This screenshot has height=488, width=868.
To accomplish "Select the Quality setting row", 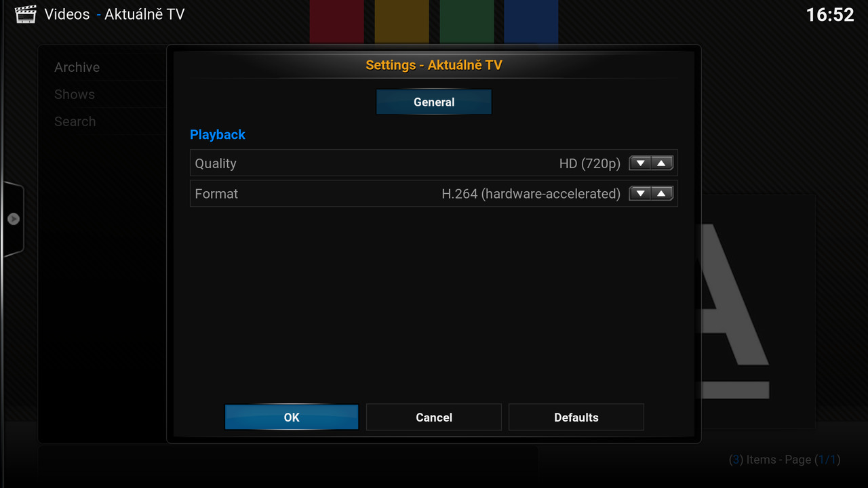I will tap(407, 163).
